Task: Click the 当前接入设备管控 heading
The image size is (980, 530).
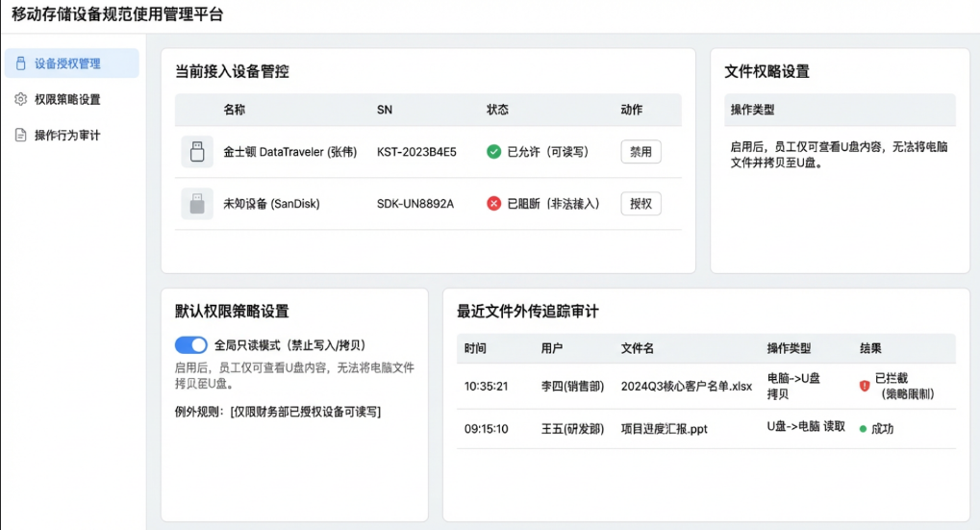Action: coord(232,71)
